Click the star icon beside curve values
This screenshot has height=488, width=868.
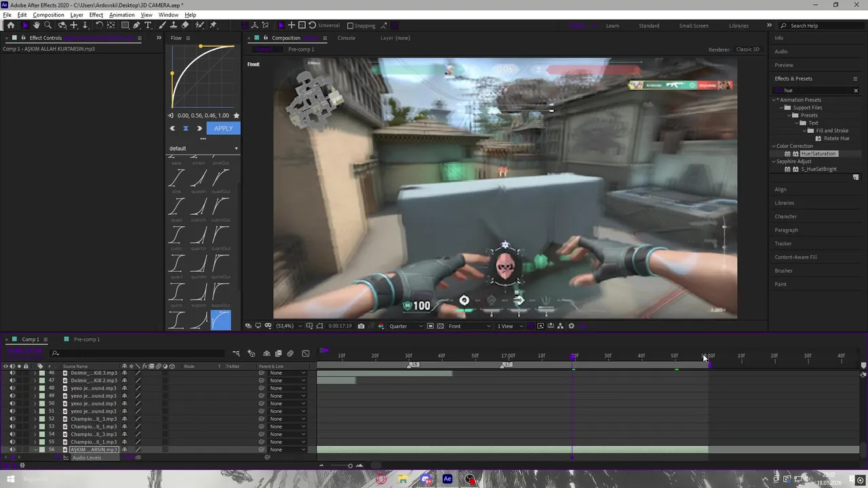[236, 115]
